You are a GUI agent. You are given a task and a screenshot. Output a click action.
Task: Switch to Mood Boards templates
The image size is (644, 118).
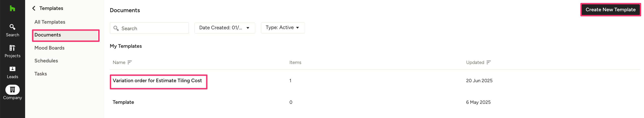pos(49,48)
